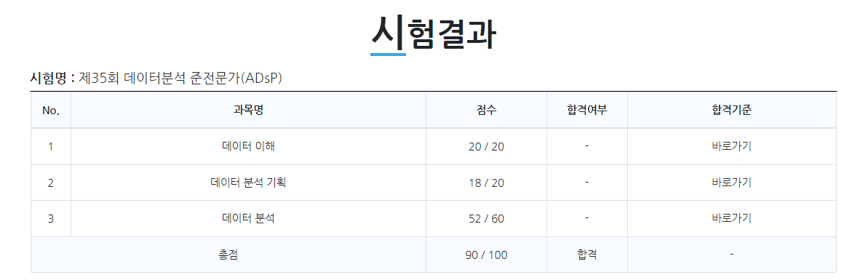Click the 총점 row label
Viewport: 868px width, 280px height.
[228, 255]
